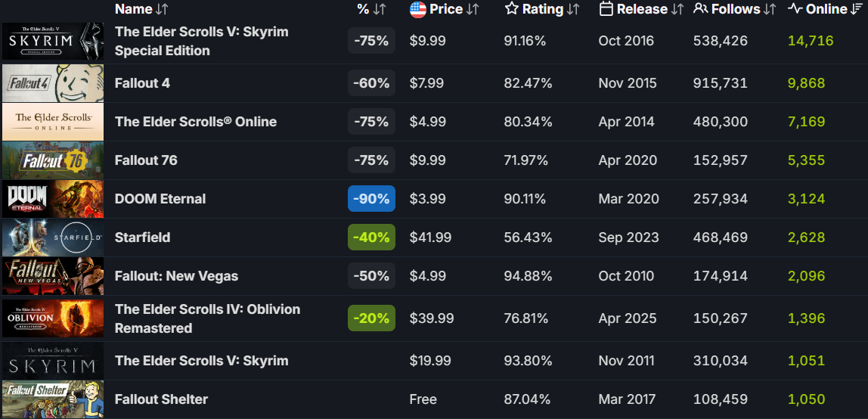Open the Fallout 4 game page
The width and height of the screenshot is (868, 419).
[142, 83]
